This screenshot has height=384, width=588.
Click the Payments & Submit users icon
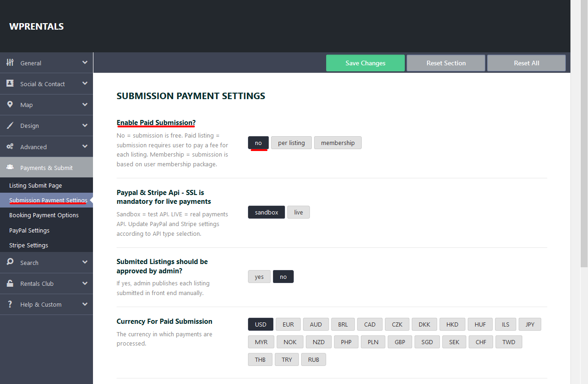pyautogui.click(x=10, y=167)
